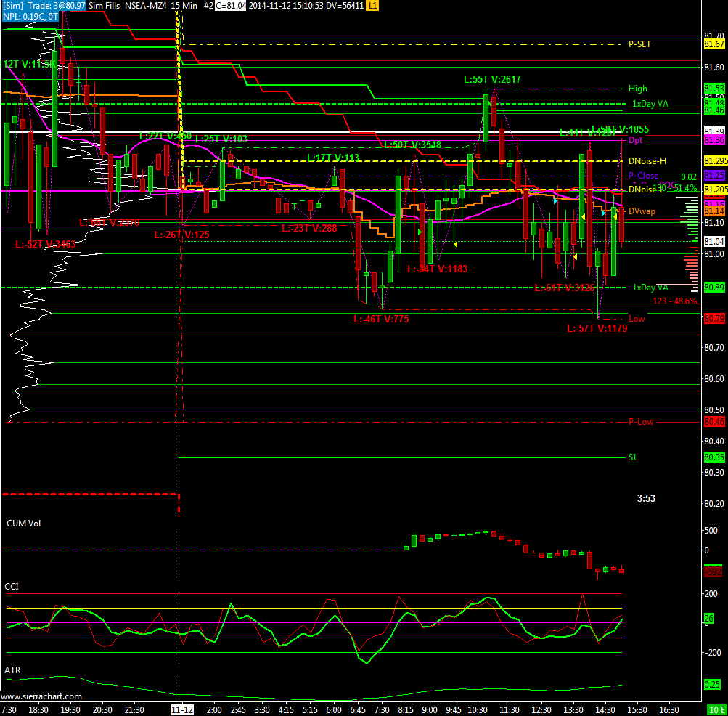Select the DVwap orange label
728x716 pixels.
[x=642, y=211]
